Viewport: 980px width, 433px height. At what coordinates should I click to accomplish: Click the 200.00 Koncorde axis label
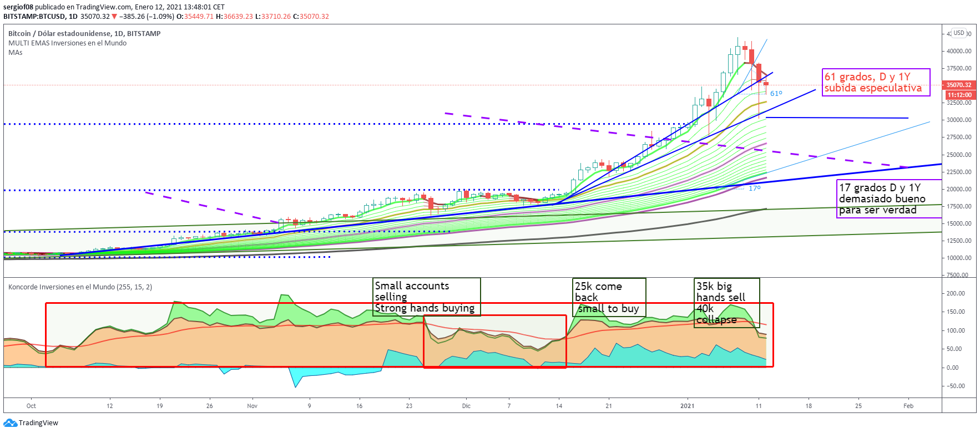pyautogui.click(x=956, y=293)
